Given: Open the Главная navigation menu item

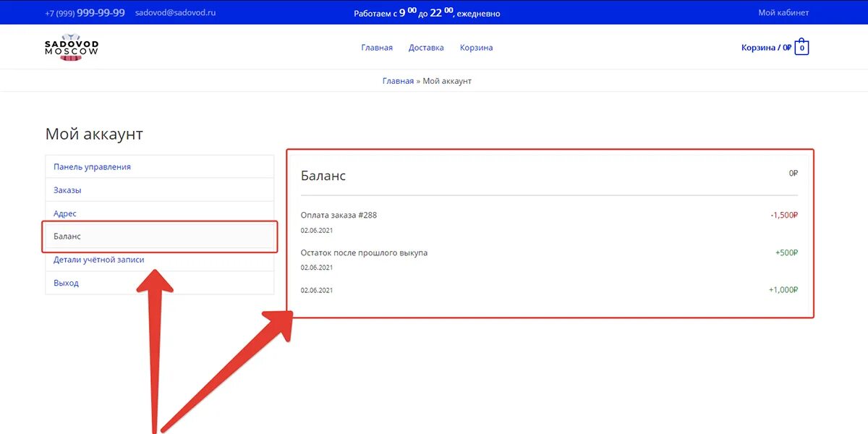Looking at the screenshot, I should (x=377, y=48).
